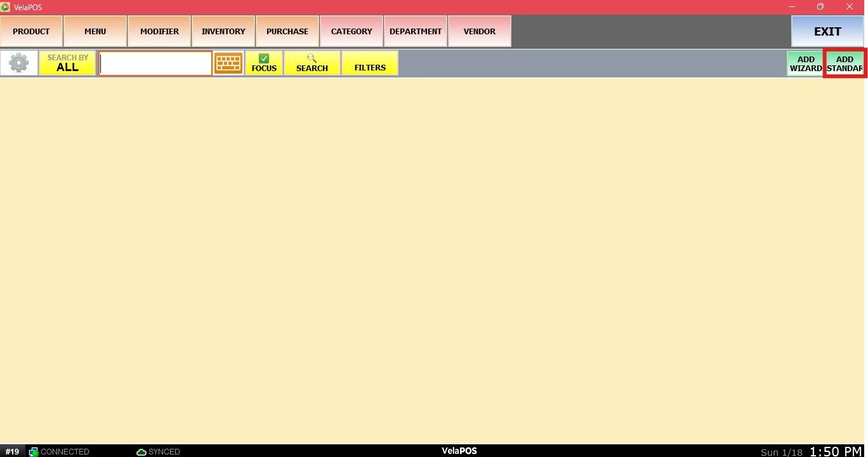Open the settings gear icon

coord(19,63)
